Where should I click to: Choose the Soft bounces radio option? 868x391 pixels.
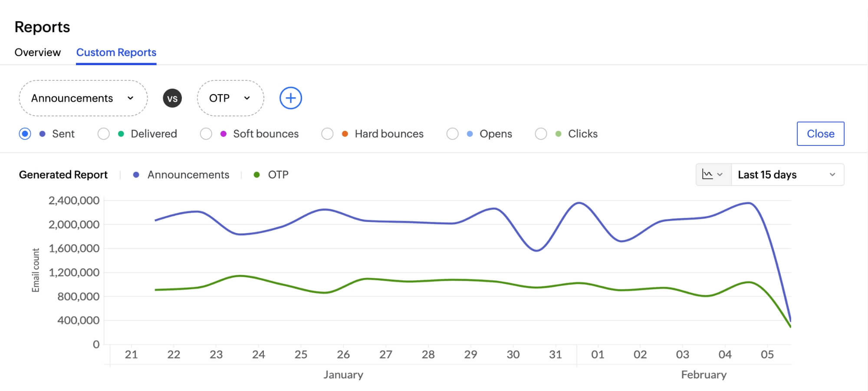click(206, 134)
